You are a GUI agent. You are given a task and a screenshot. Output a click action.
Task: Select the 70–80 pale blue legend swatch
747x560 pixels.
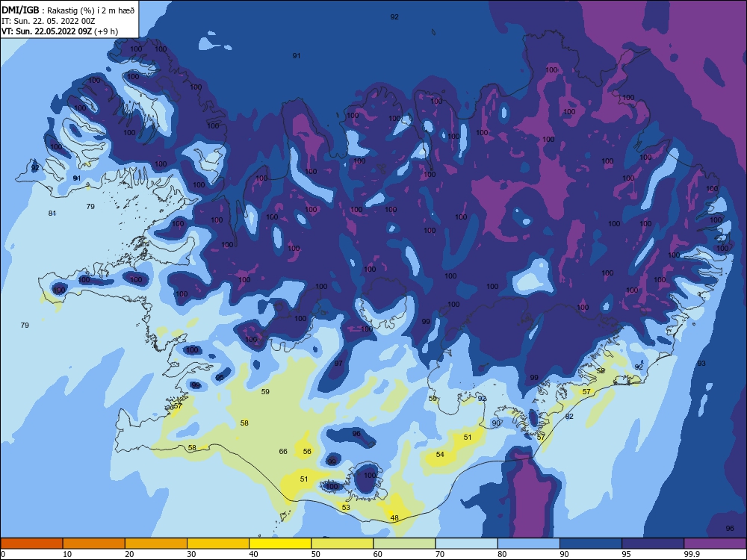pos(466,544)
